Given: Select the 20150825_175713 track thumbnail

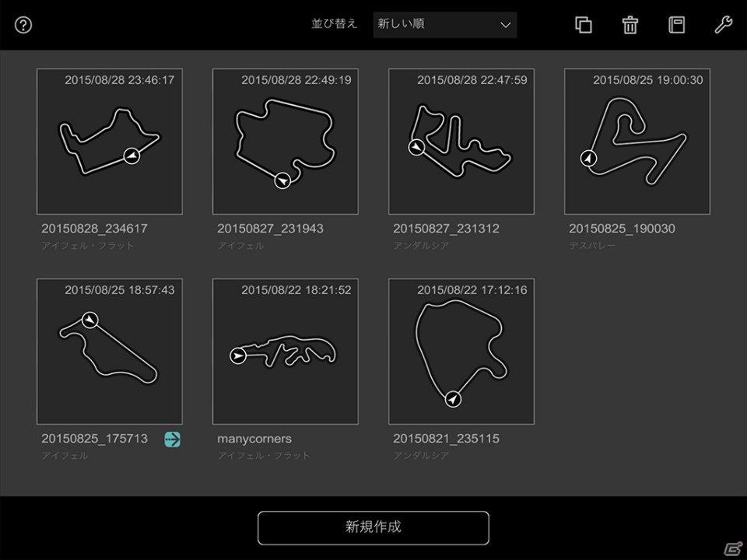Looking at the screenshot, I should 110,352.
